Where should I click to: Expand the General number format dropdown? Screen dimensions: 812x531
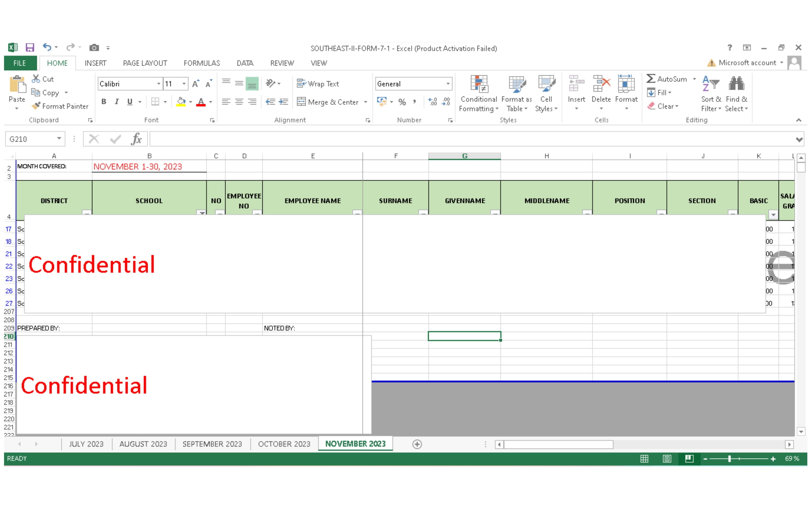448,84
